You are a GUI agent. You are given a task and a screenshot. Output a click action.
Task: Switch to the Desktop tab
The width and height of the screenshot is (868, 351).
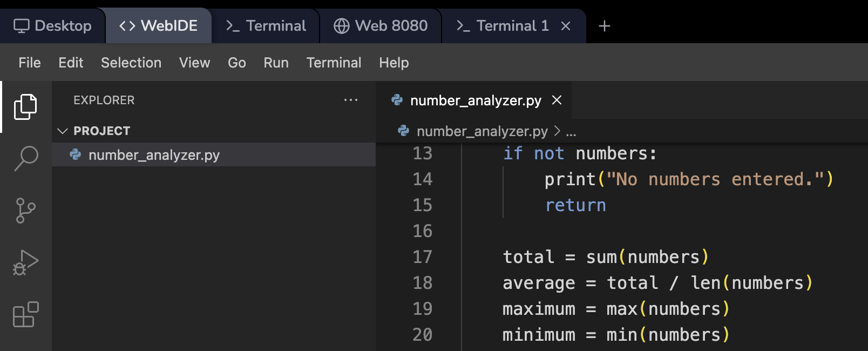52,26
